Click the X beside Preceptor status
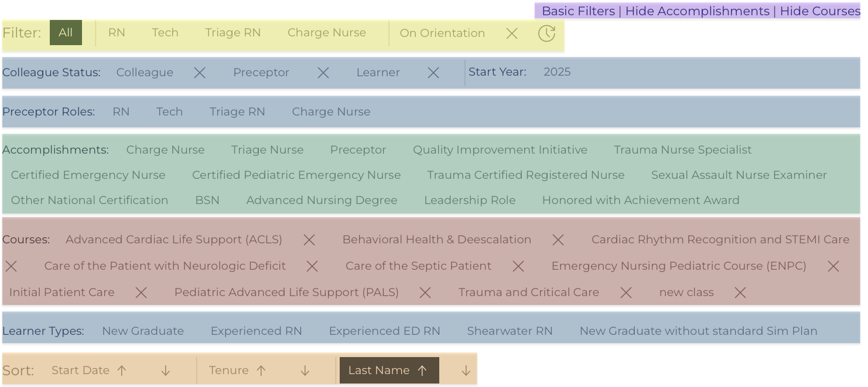 point(323,73)
